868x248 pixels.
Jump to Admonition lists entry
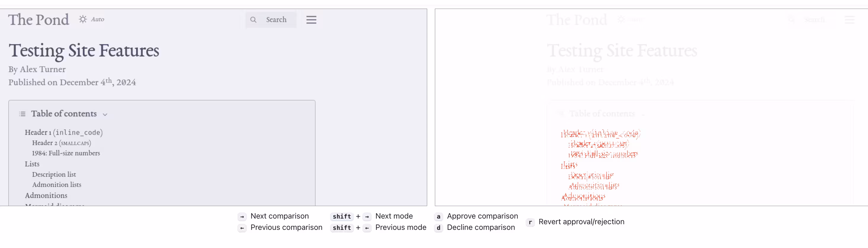click(x=57, y=185)
